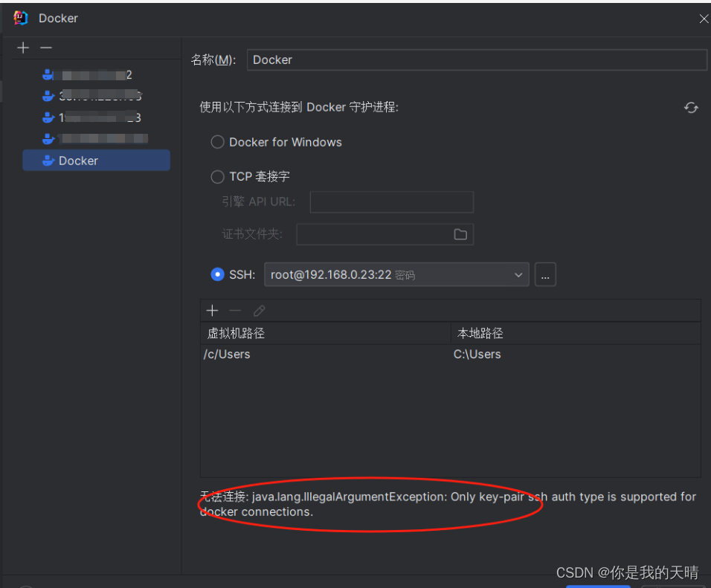Open the SSH configuration dropdown root@192.168.0.23:22

[x=396, y=274]
